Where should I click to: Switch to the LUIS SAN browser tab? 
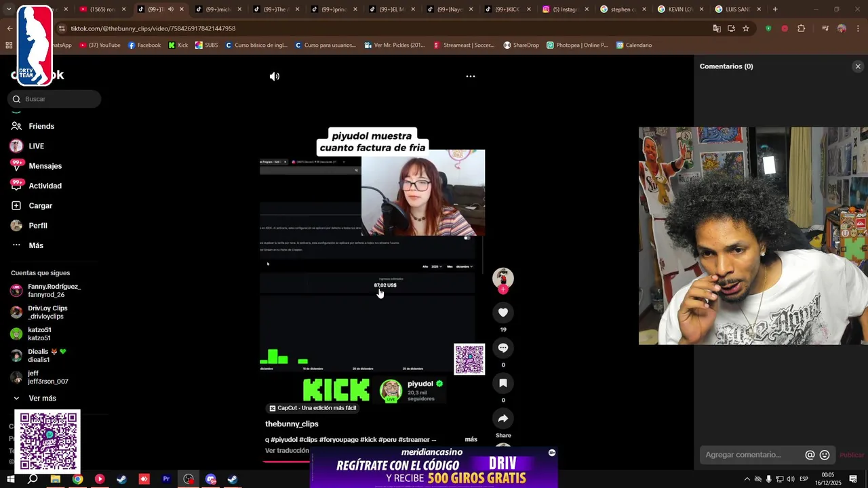tap(738, 9)
